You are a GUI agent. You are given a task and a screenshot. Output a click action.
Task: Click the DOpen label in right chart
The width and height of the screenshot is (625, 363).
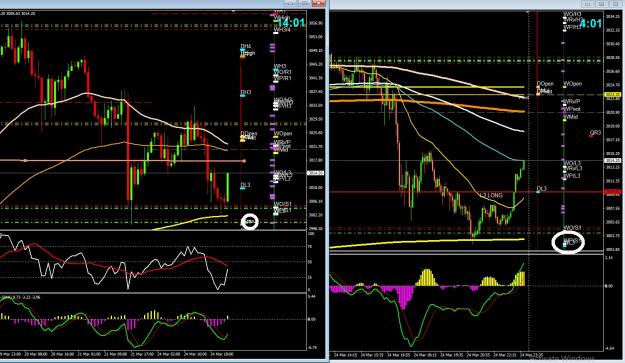(x=545, y=84)
